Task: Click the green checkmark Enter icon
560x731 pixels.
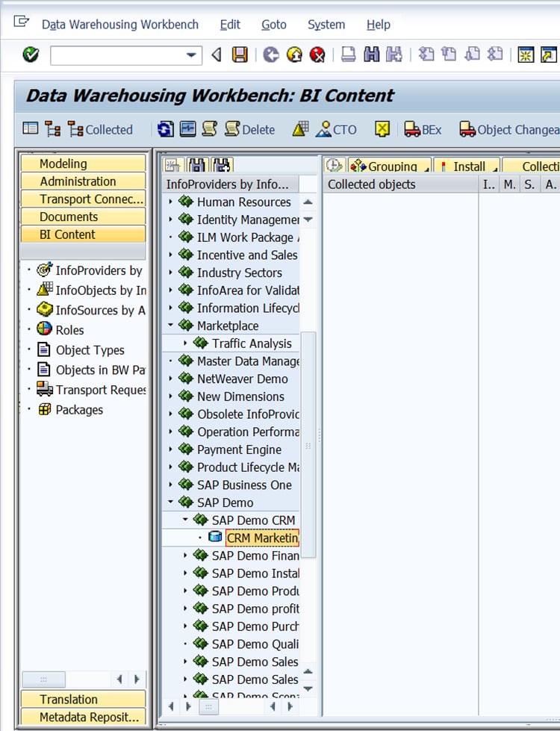Action: 31,55
